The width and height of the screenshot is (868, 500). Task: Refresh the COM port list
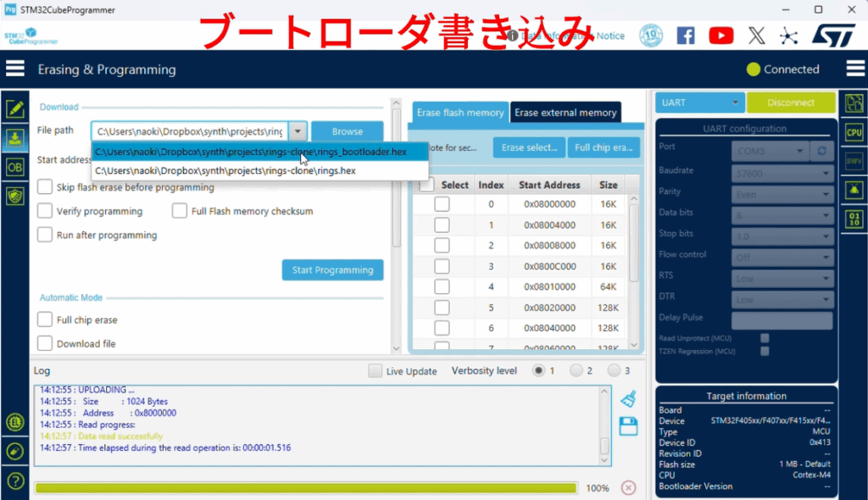[x=821, y=151]
